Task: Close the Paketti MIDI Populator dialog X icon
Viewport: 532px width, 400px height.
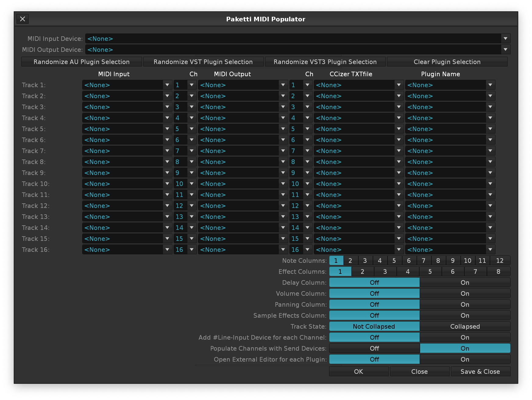Action: coord(23,19)
